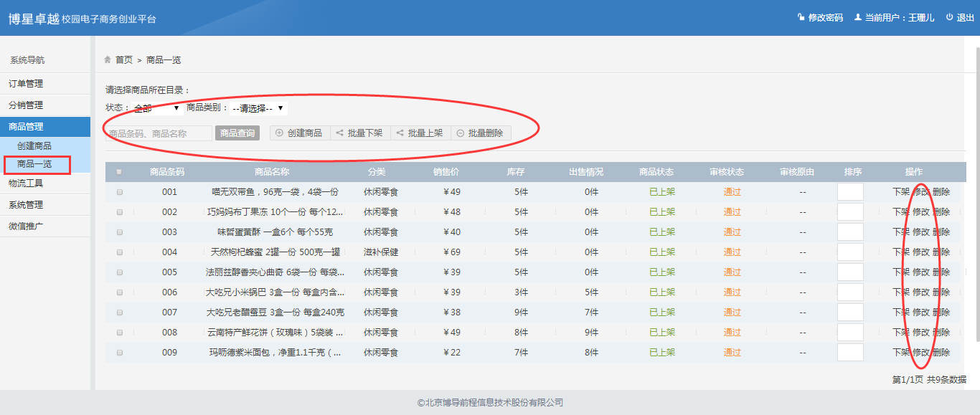Click the share icon on 批量下架
This screenshot has height=415, width=980.
coord(339,133)
